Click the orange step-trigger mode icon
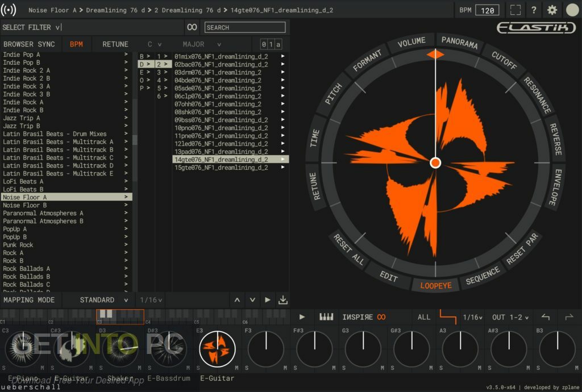Screen dimensions: 582x392 click(448, 317)
